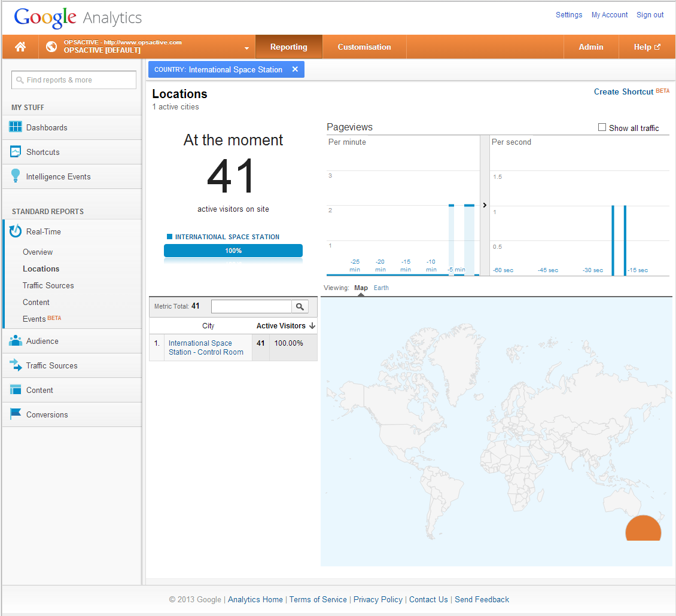Click the Find reports & more search box
Screen dimensions: 676x616
pyautogui.click(x=74, y=80)
